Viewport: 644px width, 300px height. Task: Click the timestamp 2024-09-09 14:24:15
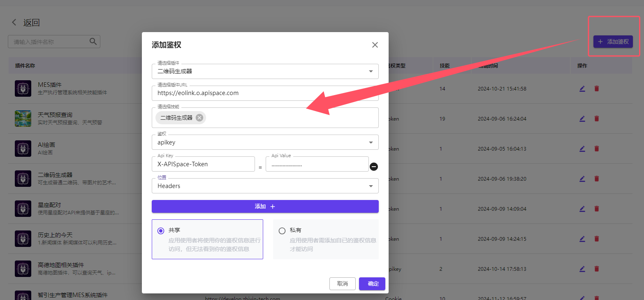click(x=502, y=239)
